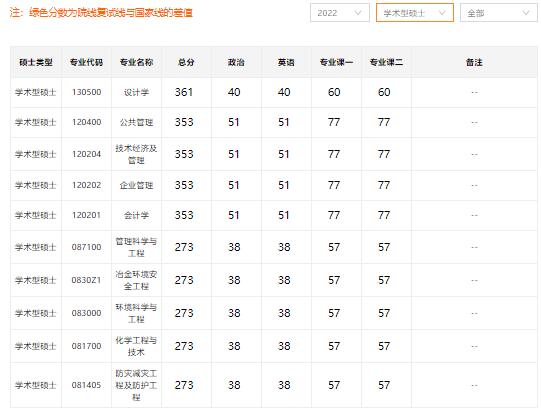Click the 备注 column header

click(474, 62)
